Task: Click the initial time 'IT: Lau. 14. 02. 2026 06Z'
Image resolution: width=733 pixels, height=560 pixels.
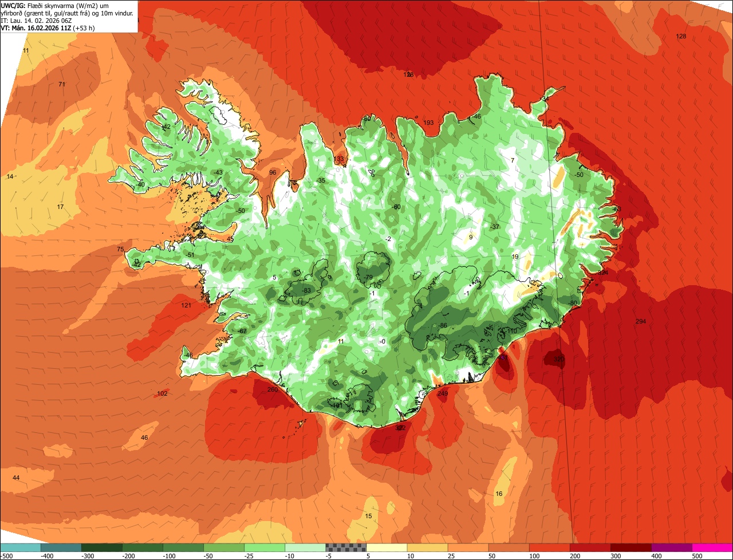Action: [37, 20]
